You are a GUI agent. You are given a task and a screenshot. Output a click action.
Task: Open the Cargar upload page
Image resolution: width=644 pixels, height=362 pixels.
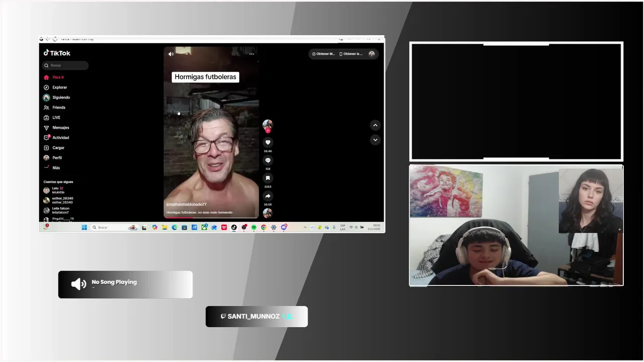click(54, 148)
